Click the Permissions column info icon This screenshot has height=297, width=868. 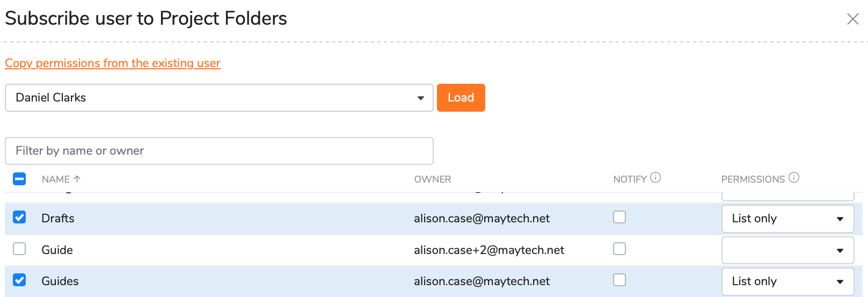click(794, 177)
